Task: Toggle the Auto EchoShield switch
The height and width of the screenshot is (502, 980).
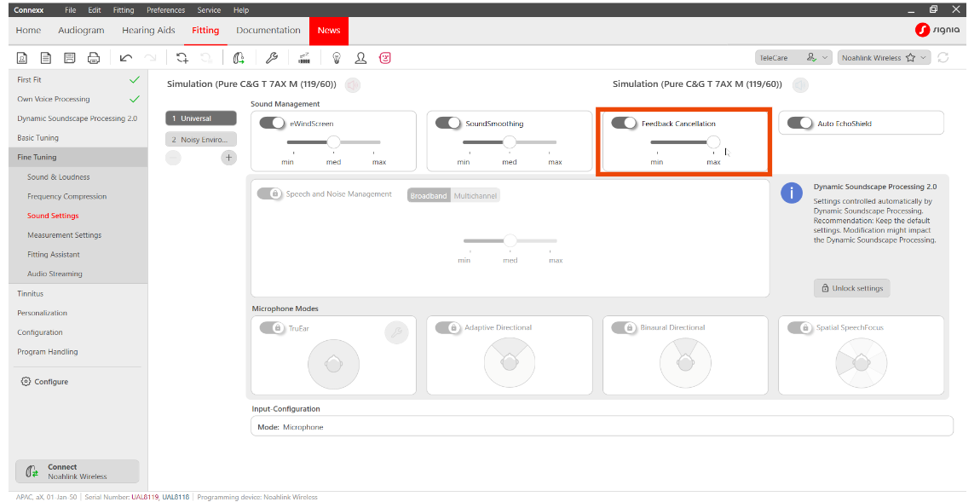Action: (x=800, y=123)
